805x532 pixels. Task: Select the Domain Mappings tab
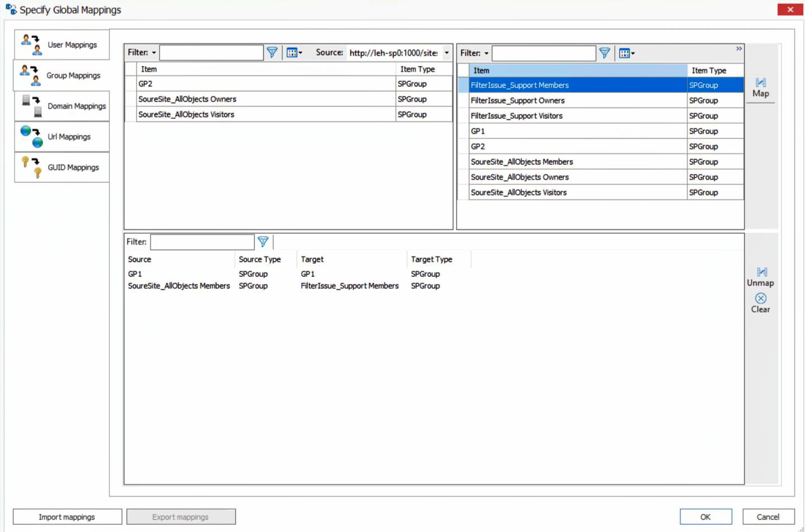click(62, 106)
